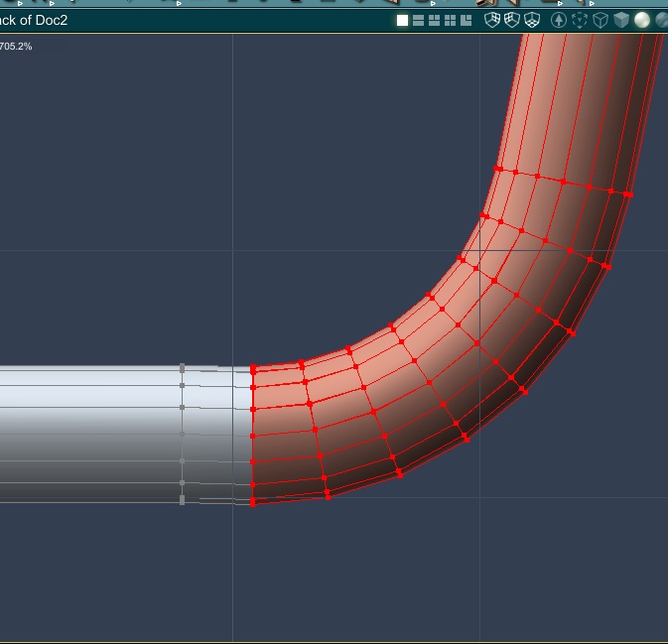Screen dimensions: 668x644
Task: Choose the three-pane viewport layout icon
Action: click(x=434, y=20)
